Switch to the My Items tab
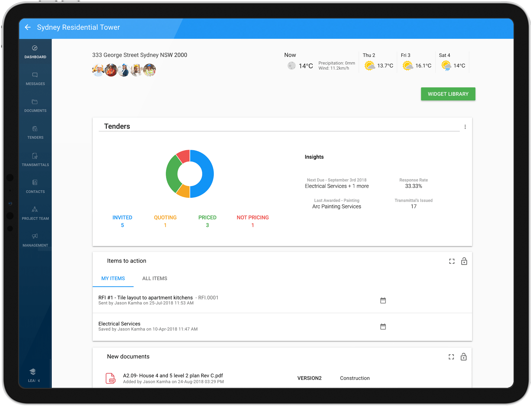 [x=113, y=279]
